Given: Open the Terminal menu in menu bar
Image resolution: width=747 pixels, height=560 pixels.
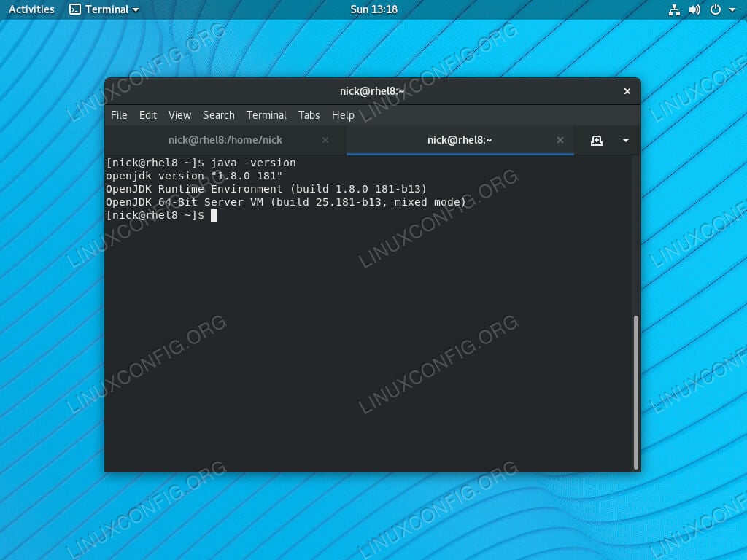Looking at the screenshot, I should coord(266,115).
